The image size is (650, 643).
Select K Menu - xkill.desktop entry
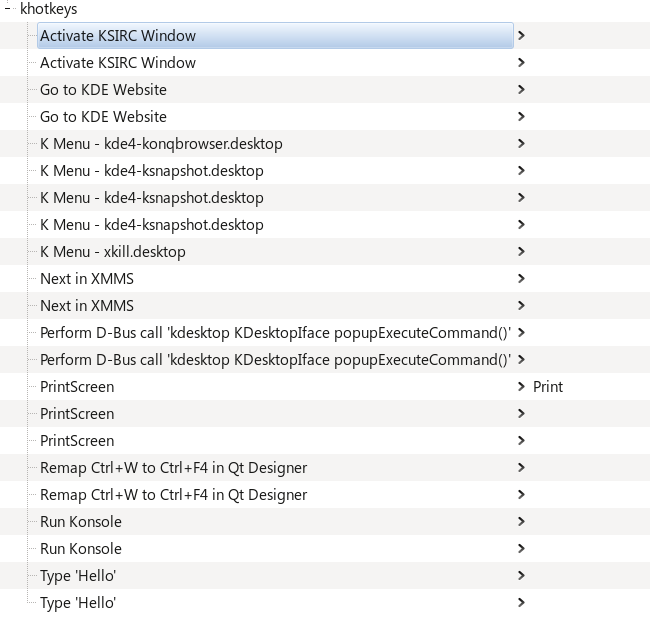coord(112,252)
